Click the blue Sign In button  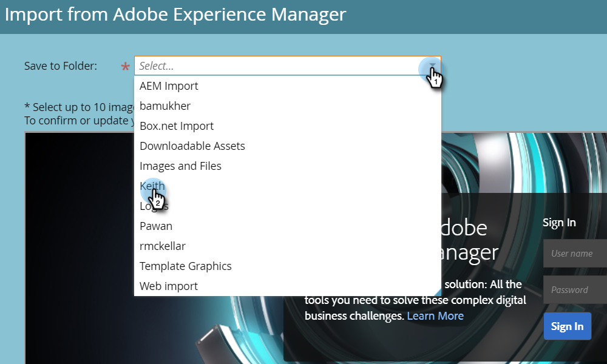pyautogui.click(x=567, y=326)
